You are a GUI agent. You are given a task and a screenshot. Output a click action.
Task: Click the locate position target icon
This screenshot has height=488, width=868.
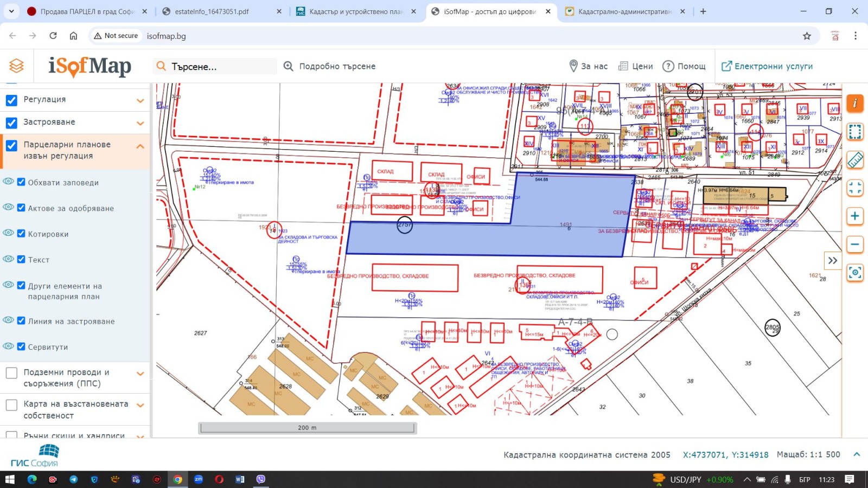click(x=854, y=273)
